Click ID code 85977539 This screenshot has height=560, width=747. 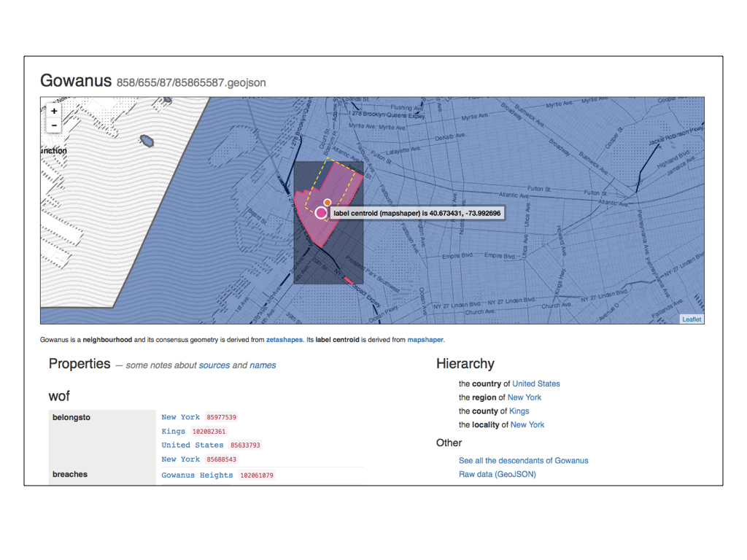tap(222, 417)
